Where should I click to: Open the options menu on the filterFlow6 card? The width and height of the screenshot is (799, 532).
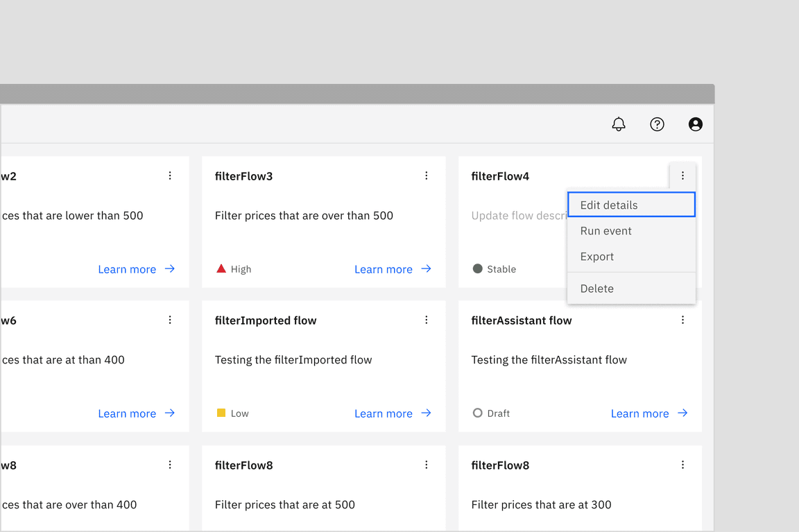(170, 320)
